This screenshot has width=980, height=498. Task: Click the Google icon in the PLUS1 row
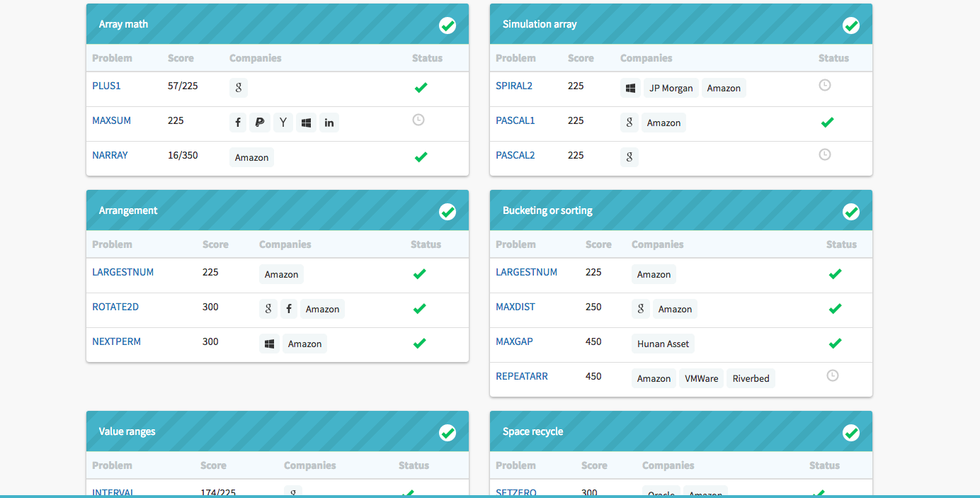239,88
